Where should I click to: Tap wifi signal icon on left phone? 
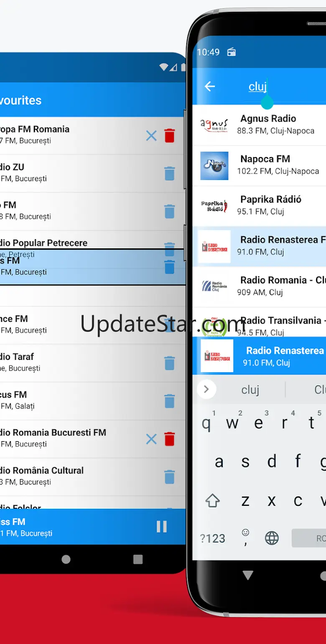tap(164, 67)
